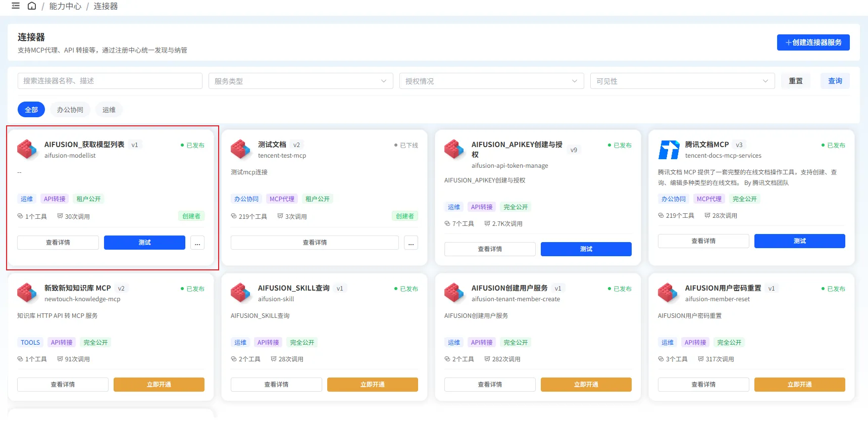
Task: Open the 可见性 dropdown
Action: click(x=683, y=81)
